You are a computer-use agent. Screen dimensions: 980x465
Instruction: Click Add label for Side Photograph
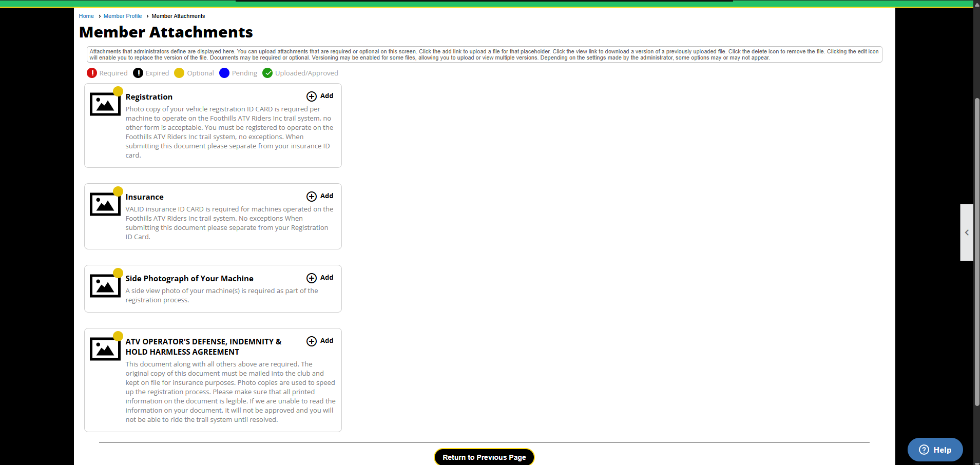point(327,278)
